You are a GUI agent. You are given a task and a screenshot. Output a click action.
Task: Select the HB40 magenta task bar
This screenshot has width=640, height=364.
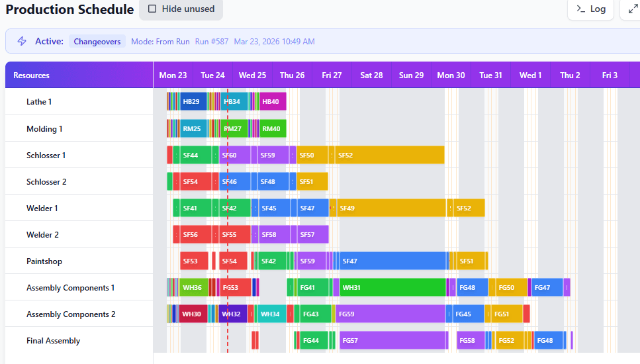click(273, 102)
